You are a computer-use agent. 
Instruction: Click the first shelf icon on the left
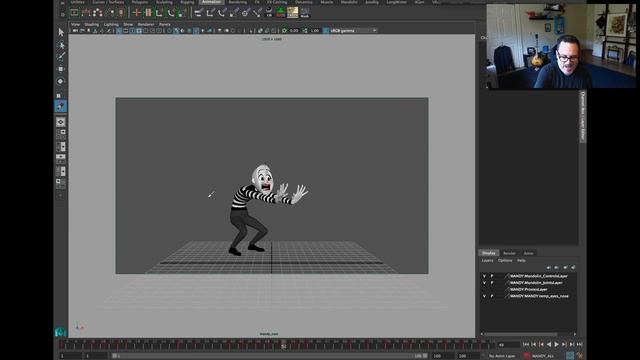click(74, 13)
